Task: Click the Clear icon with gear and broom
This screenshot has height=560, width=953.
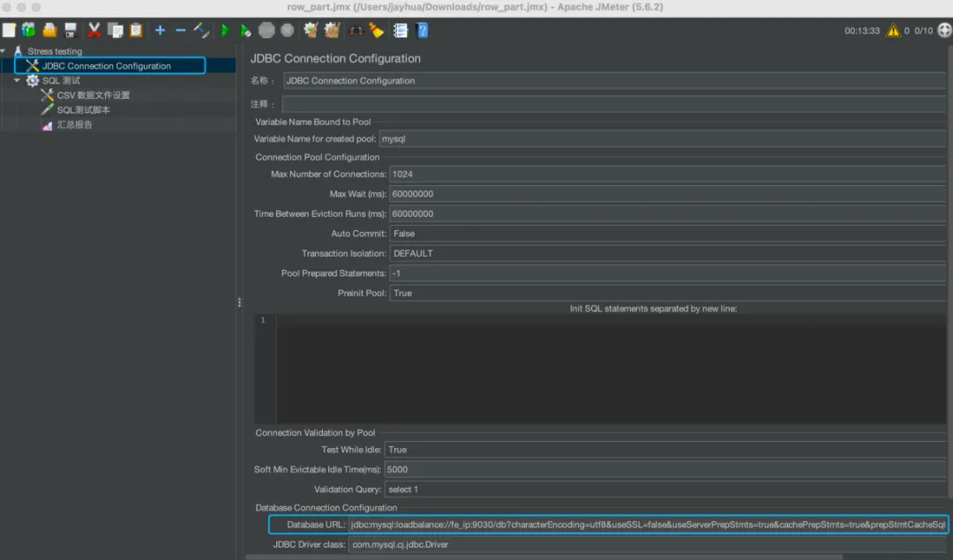Action: [311, 30]
